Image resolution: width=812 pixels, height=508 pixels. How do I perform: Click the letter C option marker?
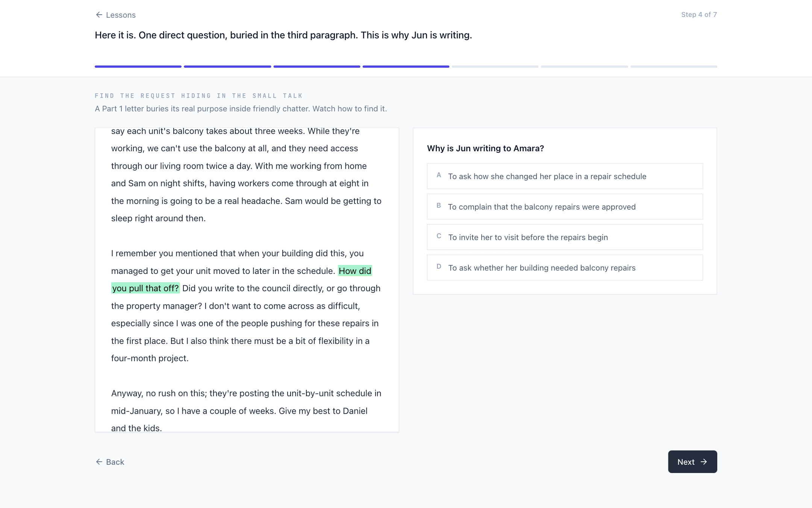tap(439, 236)
